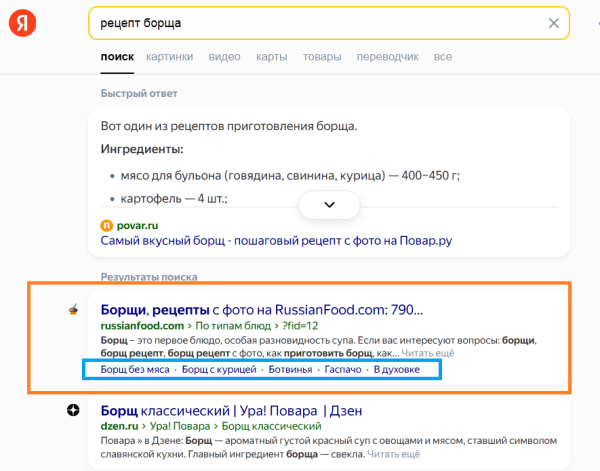Open the Борщ классический breadcrumb link
The image size is (600, 471).
click(x=271, y=426)
